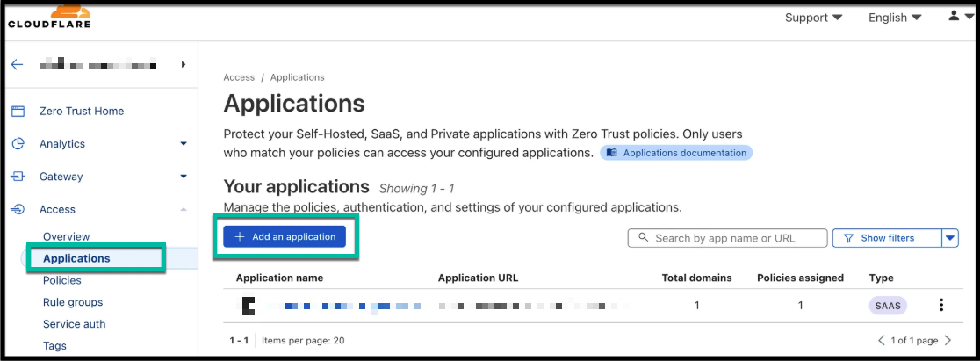Open Tags in the sidebar
980x361 pixels.
point(54,345)
